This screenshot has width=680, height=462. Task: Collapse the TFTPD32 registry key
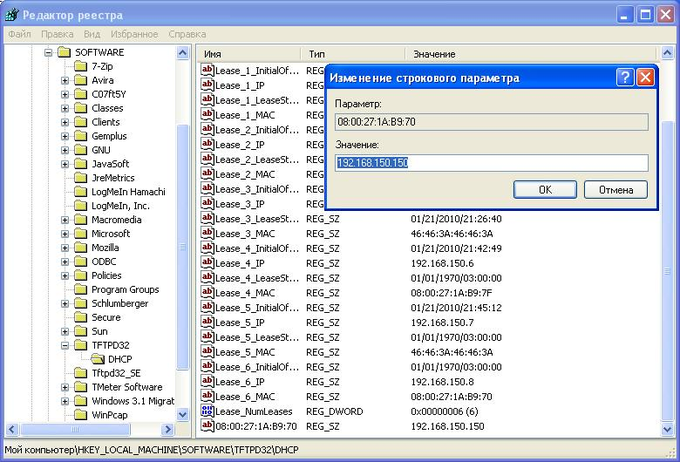point(65,345)
